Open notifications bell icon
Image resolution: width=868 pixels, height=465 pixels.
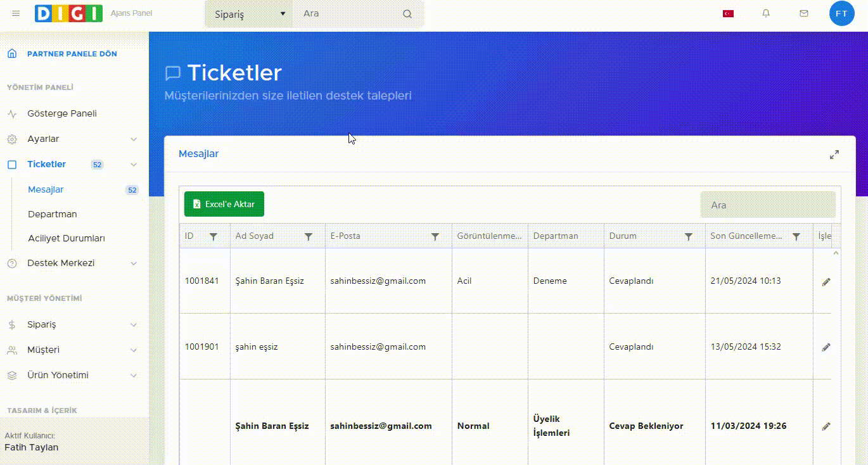click(x=766, y=13)
